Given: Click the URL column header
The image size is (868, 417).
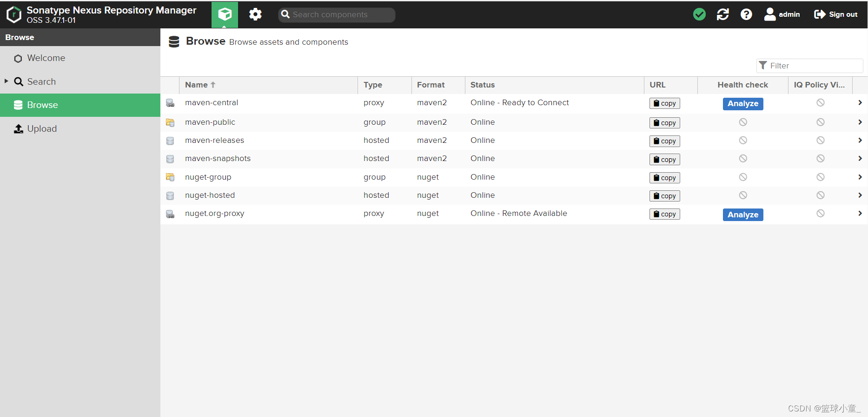Looking at the screenshot, I should [670, 85].
